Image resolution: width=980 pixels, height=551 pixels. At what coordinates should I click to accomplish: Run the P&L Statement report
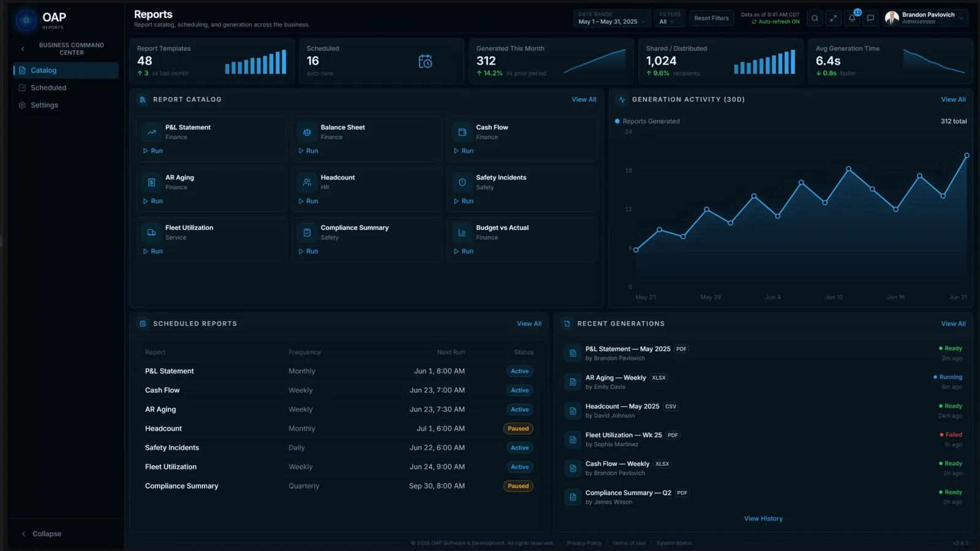pyautogui.click(x=153, y=151)
